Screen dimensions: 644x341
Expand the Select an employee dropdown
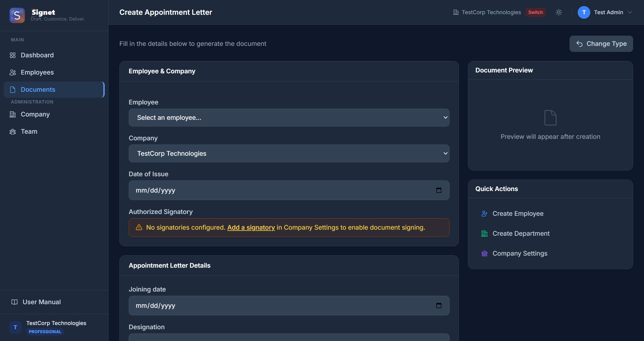(289, 118)
